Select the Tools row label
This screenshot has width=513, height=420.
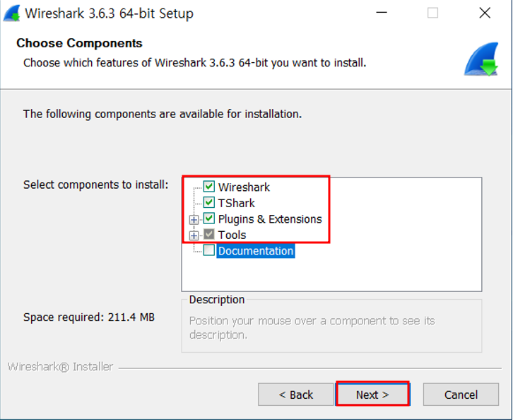(232, 235)
